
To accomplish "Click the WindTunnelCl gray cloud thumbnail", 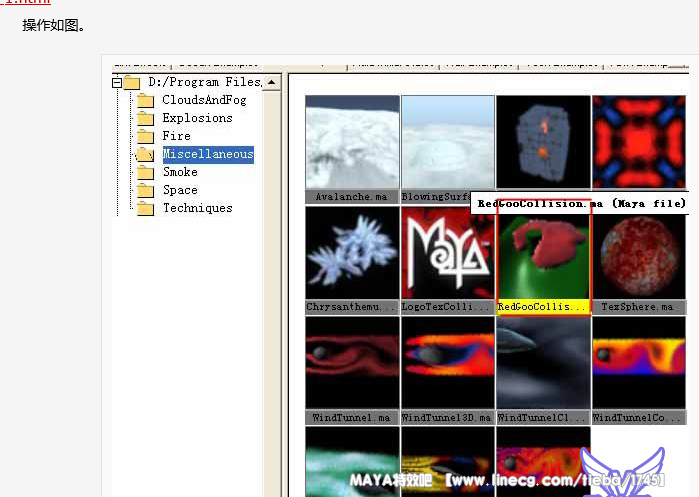I will tap(543, 363).
